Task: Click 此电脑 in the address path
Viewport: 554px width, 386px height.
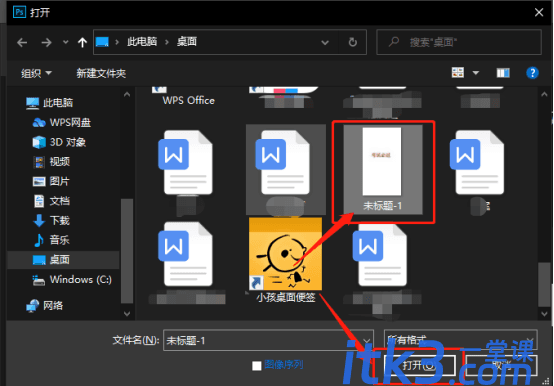Action: [x=142, y=42]
